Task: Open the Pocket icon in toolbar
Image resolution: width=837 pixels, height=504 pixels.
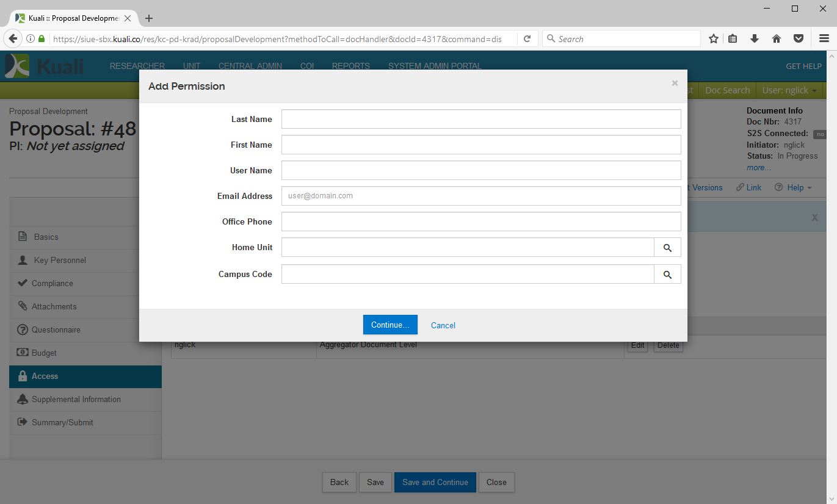Action: click(798, 39)
